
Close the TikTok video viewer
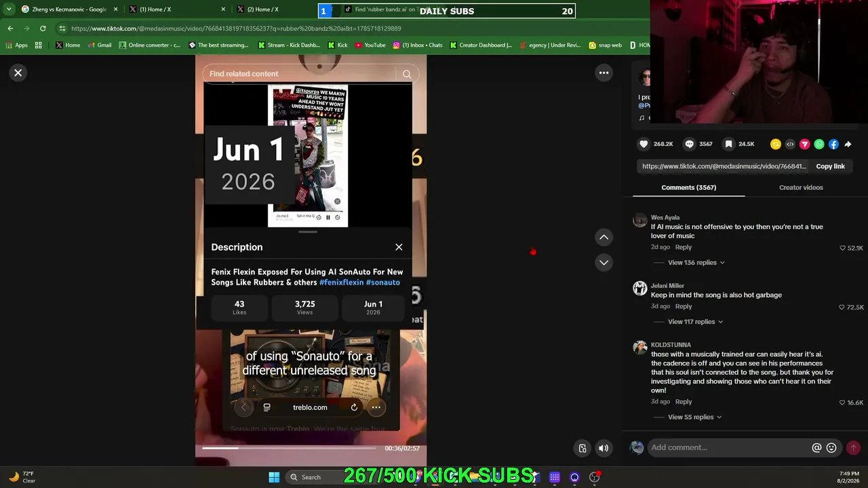pyautogui.click(x=18, y=73)
